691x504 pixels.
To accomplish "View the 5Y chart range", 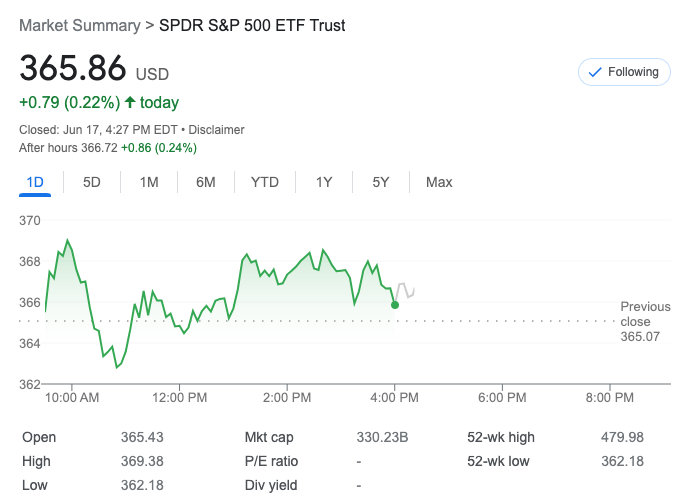I will [380, 182].
